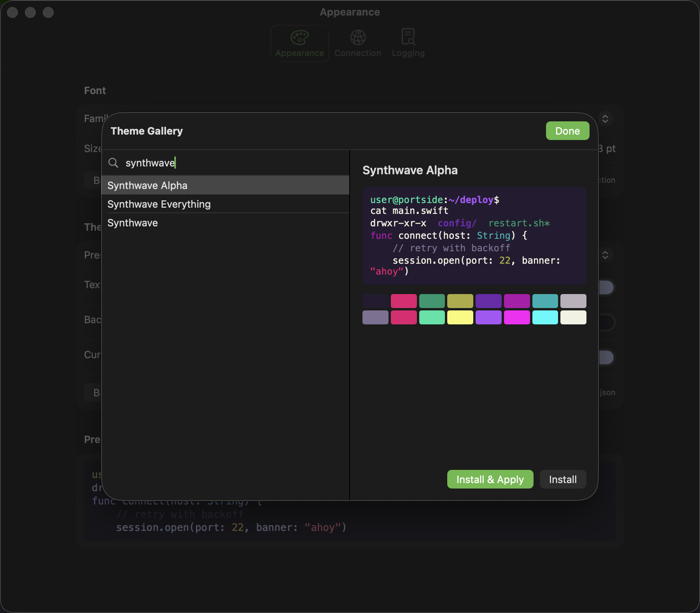
Task: Click the dark magenta color swatch
Action: click(x=517, y=301)
